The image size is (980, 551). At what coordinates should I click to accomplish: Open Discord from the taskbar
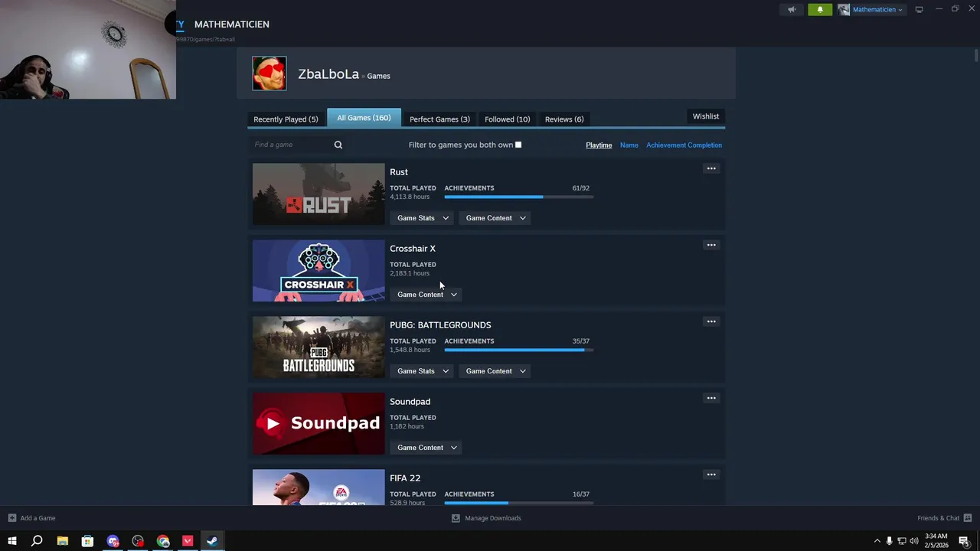113,541
